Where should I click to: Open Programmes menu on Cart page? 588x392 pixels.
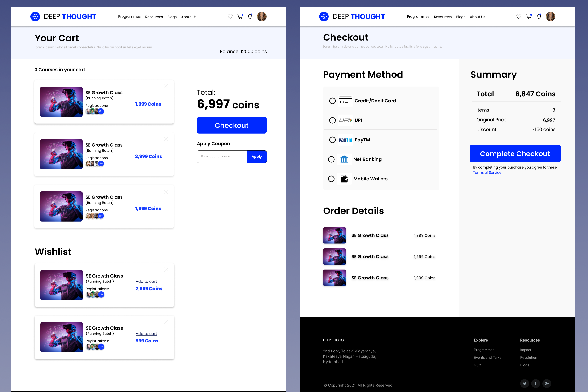pyautogui.click(x=129, y=16)
